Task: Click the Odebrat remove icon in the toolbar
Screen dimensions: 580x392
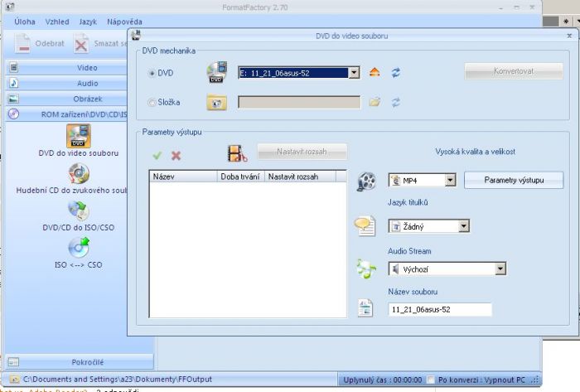Action: 22,43
